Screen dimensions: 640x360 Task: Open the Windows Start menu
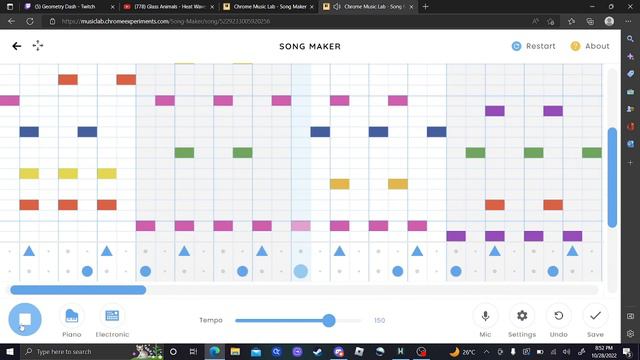coord(10,351)
